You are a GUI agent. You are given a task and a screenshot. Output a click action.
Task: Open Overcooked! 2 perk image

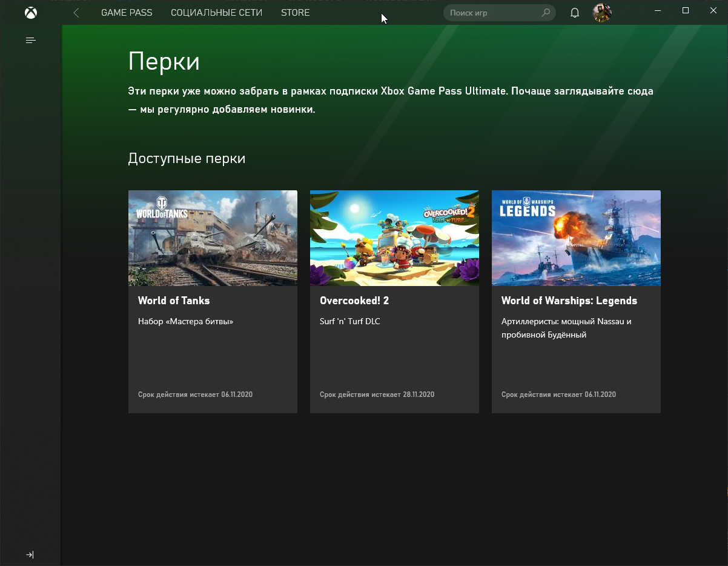click(394, 238)
